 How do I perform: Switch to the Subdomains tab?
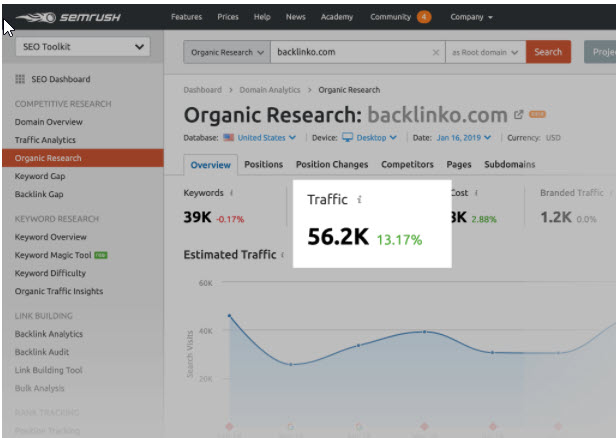point(510,165)
